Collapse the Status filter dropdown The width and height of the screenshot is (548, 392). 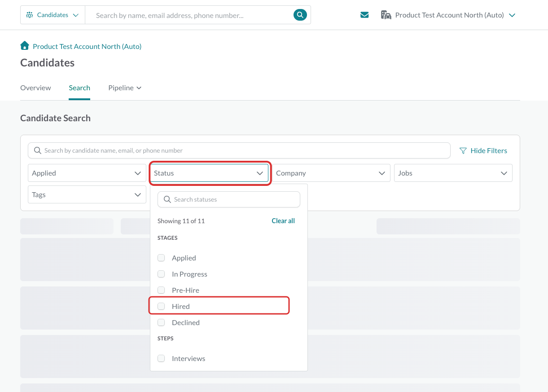tap(209, 173)
